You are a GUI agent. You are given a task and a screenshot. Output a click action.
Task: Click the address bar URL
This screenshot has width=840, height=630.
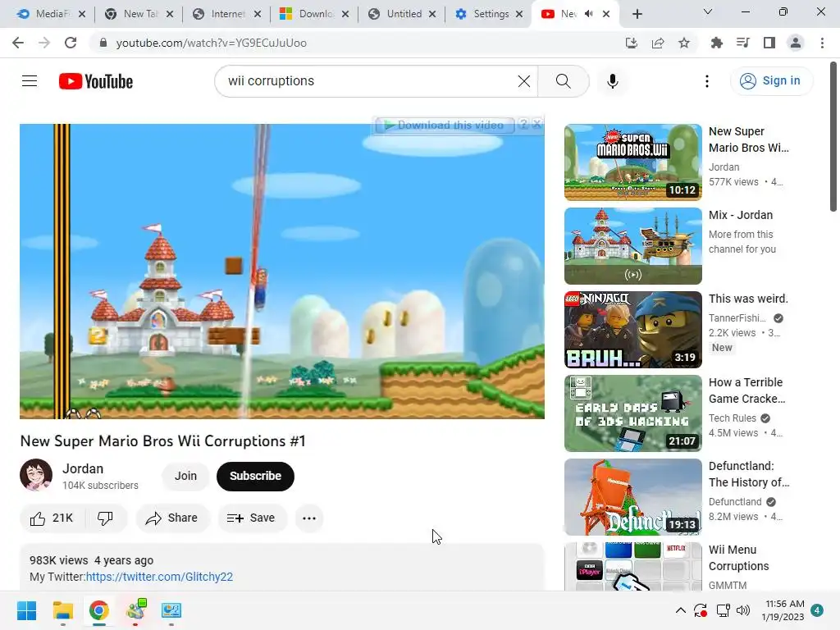211,43
